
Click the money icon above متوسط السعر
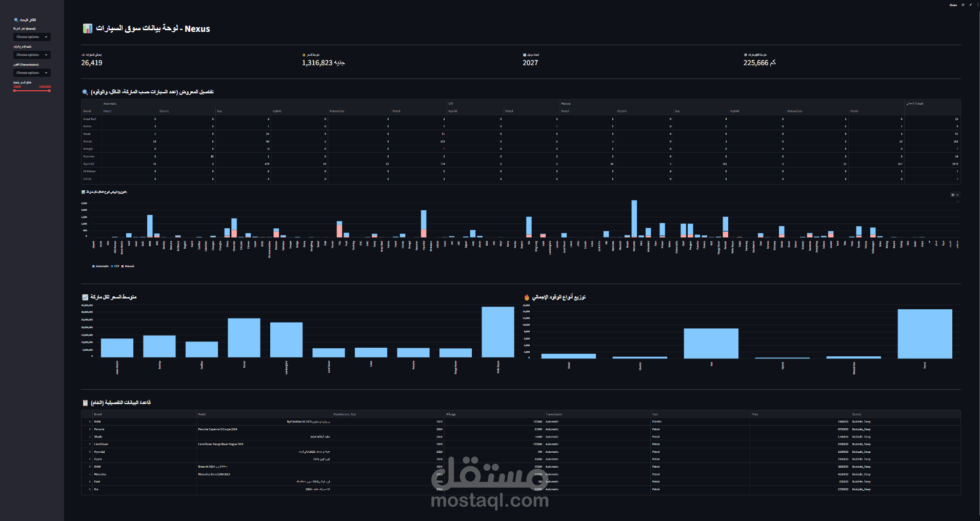(x=304, y=54)
